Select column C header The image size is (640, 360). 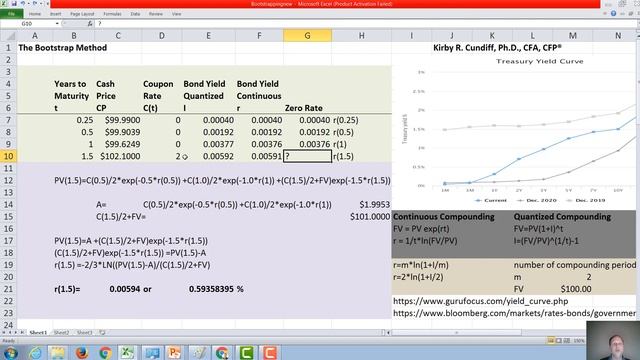coord(118,36)
